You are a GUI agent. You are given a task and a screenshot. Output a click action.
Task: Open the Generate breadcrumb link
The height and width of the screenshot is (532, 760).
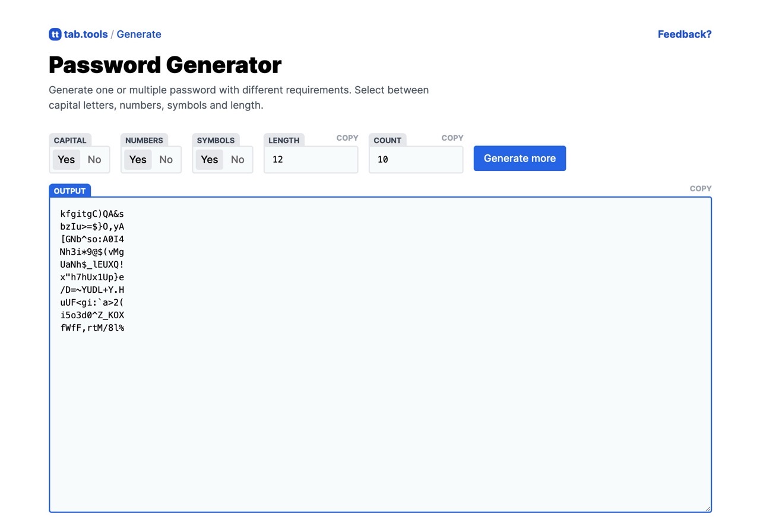click(139, 34)
